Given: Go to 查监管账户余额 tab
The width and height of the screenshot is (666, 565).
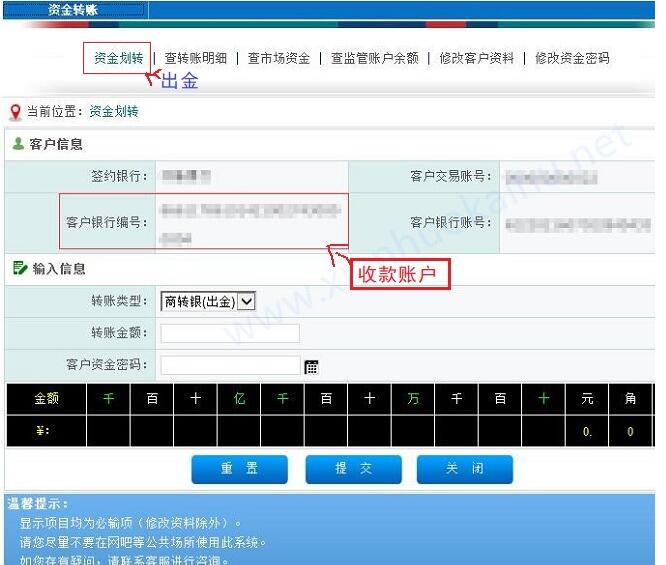Looking at the screenshot, I should click(375, 58).
